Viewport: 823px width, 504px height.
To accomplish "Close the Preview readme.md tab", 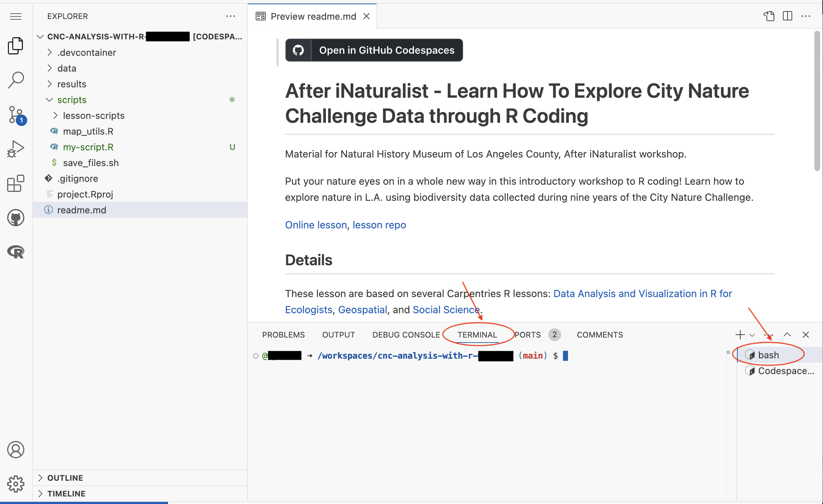I will pyautogui.click(x=366, y=16).
